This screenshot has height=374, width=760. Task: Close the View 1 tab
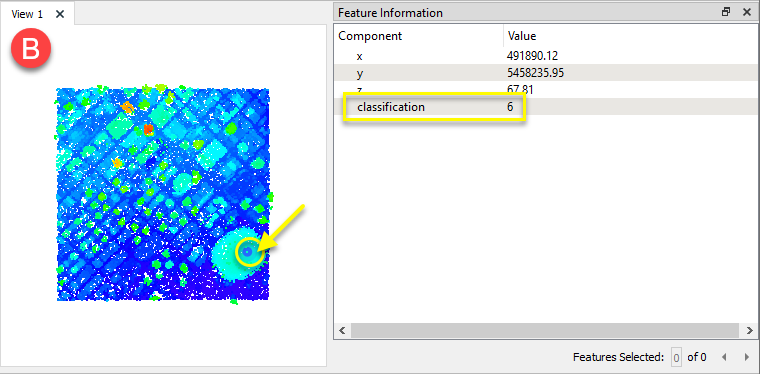click(x=60, y=14)
